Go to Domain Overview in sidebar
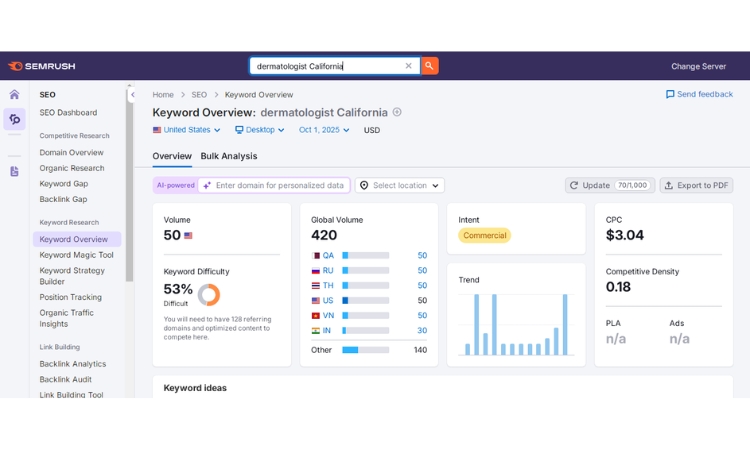The width and height of the screenshot is (750, 450). pos(71,153)
